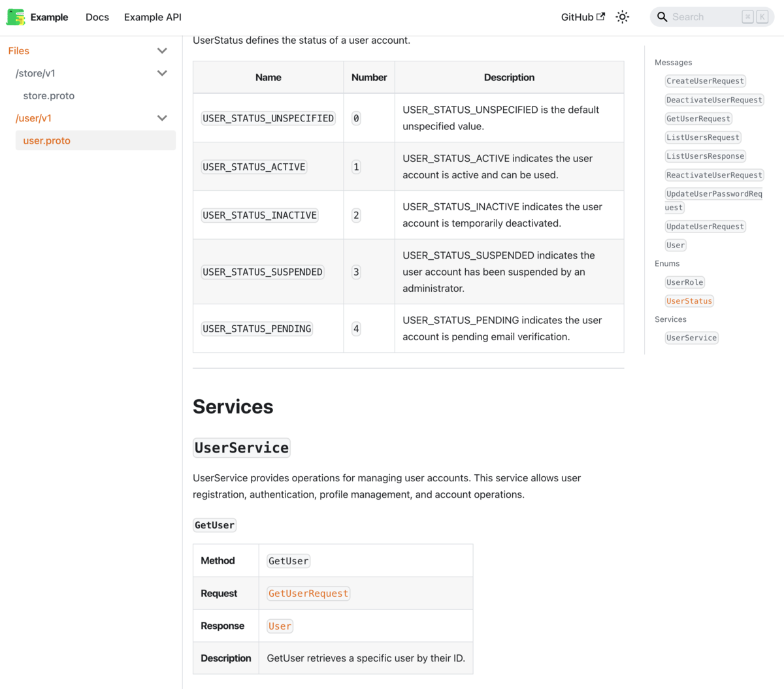Open the Docs navigation item
784x689 pixels.
click(x=97, y=17)
